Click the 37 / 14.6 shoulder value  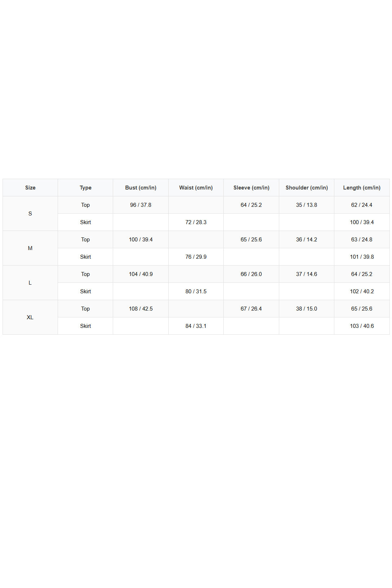coord(307,274)
